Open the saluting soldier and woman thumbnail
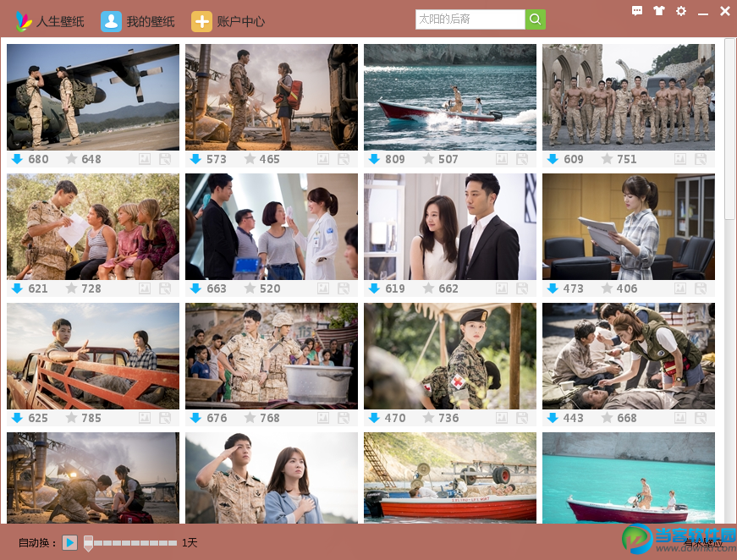737x560 pixels. pyautogui.click(x=272, y=478)
